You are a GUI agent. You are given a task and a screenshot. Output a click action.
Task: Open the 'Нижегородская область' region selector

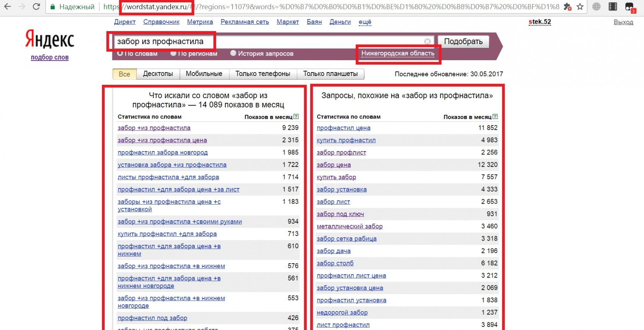pos(398,53)
